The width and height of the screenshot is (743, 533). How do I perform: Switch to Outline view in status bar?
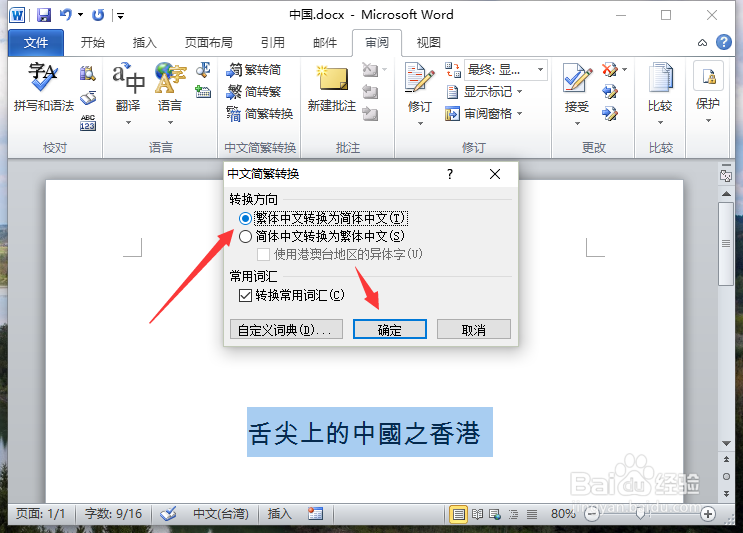click(514, 514)
